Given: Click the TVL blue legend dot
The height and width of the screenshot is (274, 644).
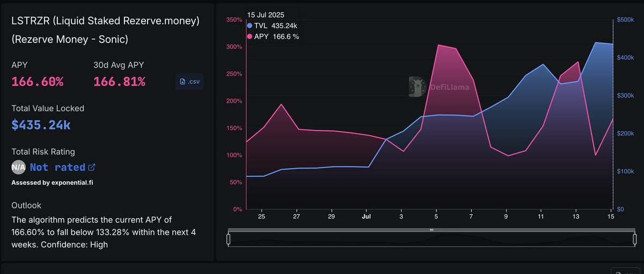Looking at the screenshot, I should click(x=250, y=25).
